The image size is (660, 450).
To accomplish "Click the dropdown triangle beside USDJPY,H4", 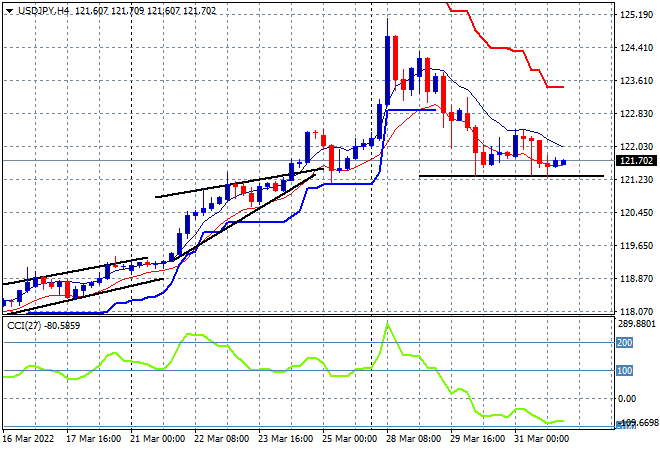I will click(x=8, y=8).
